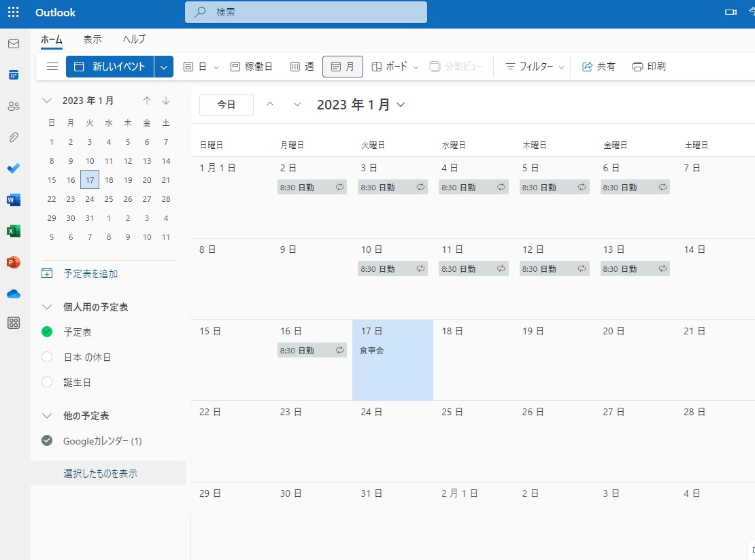Click the recurrence icon on 2日 event

pyautogui.click(x=339, y=187)
